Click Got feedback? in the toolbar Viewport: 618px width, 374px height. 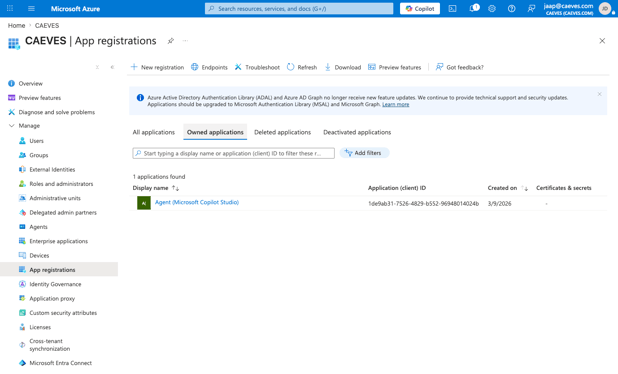460,67
